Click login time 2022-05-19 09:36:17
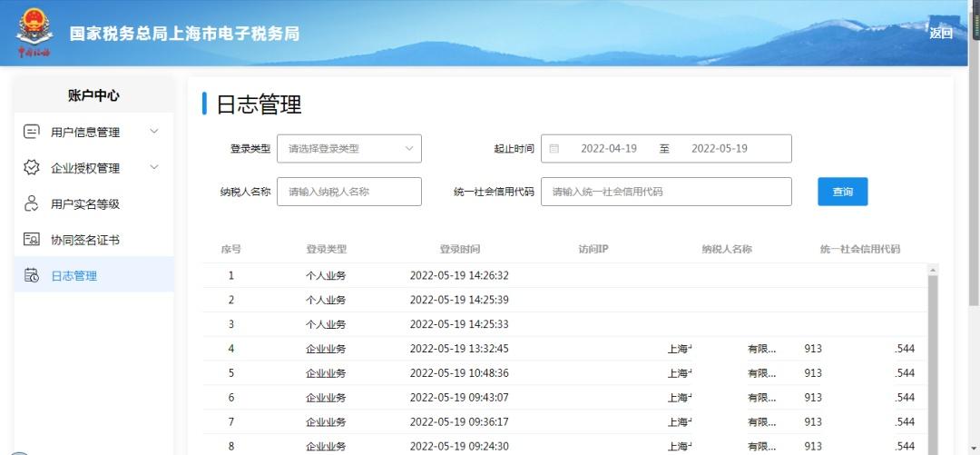This screenshot has height=455, width=980. 459,421
